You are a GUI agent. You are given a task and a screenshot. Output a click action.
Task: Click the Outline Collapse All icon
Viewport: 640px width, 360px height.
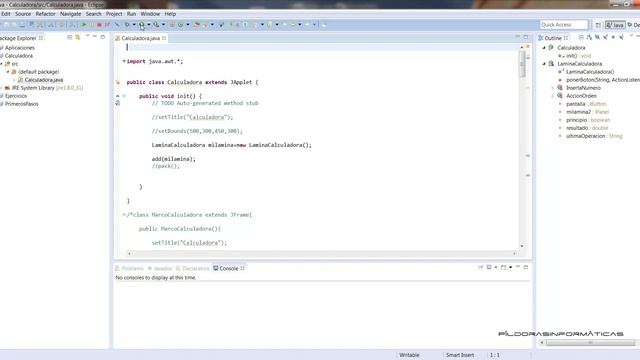coord(581,37)
